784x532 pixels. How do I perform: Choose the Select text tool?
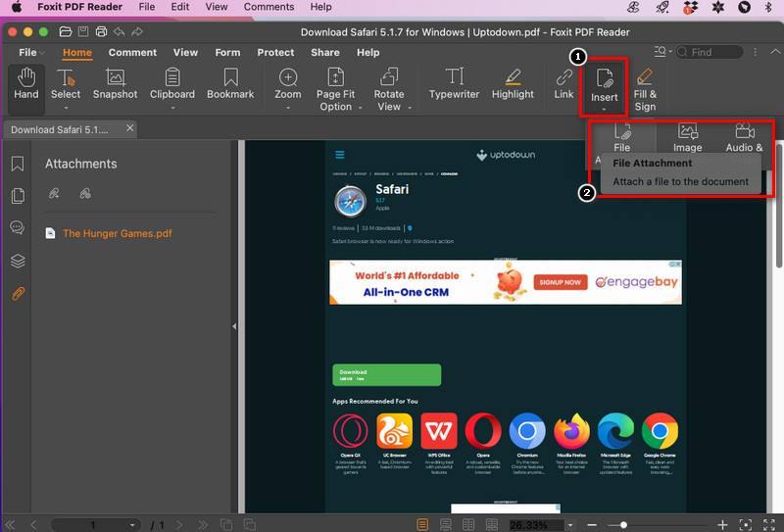click(66, 85)
